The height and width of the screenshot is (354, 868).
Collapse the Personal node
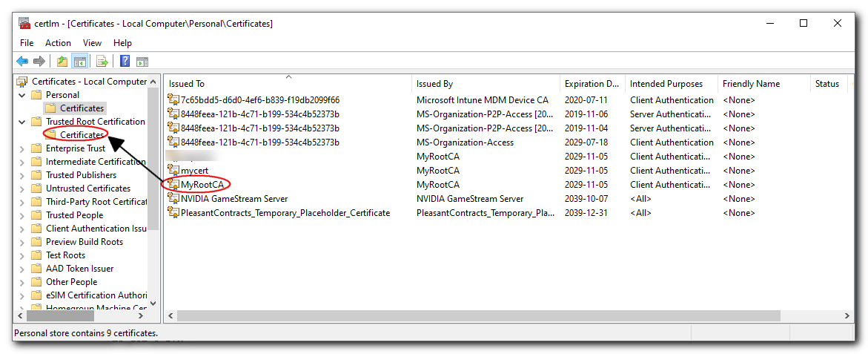pyautogui.click(x=22, y=95)
